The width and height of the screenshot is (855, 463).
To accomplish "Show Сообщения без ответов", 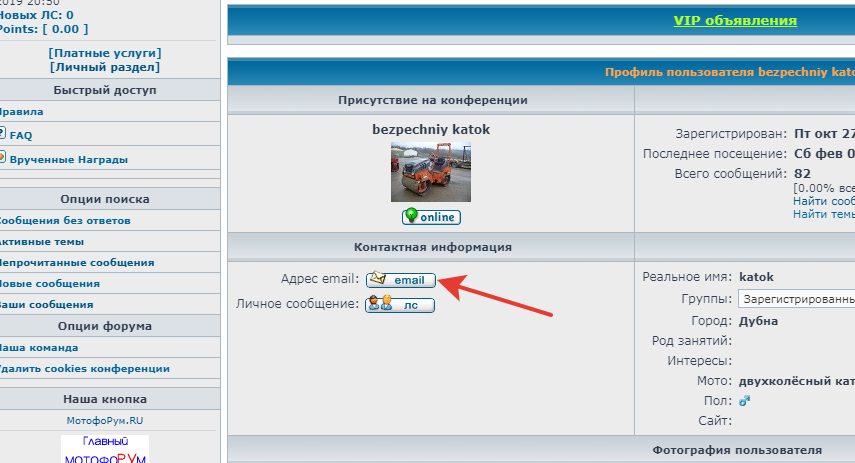I will click(64, 220).
